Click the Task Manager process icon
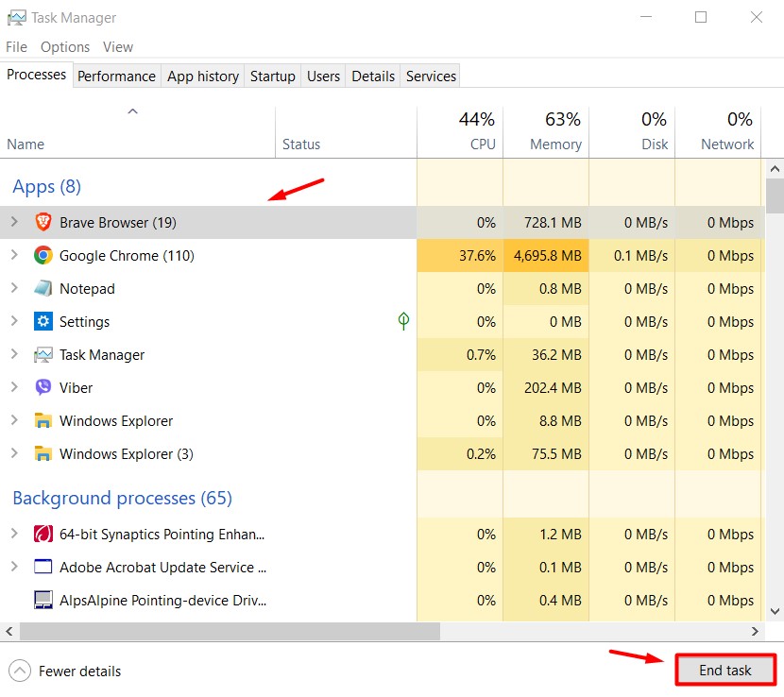Image resolution: width=784 pixels, height=697 pixels. 43,354
